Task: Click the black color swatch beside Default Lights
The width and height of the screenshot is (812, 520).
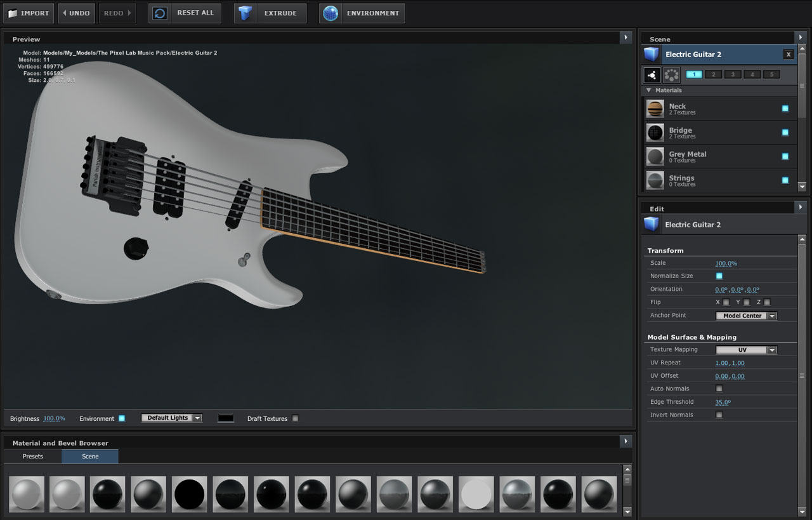Action: [226, 418]
